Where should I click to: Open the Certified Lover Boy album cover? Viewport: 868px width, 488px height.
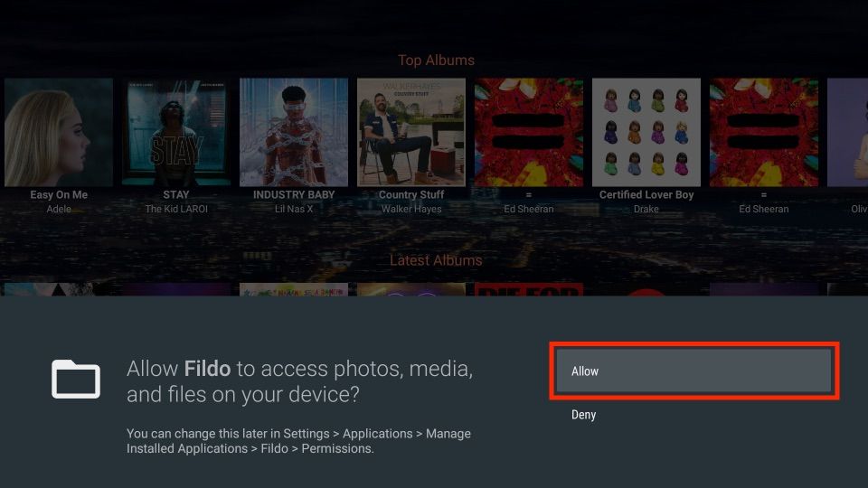coord(646,132)
